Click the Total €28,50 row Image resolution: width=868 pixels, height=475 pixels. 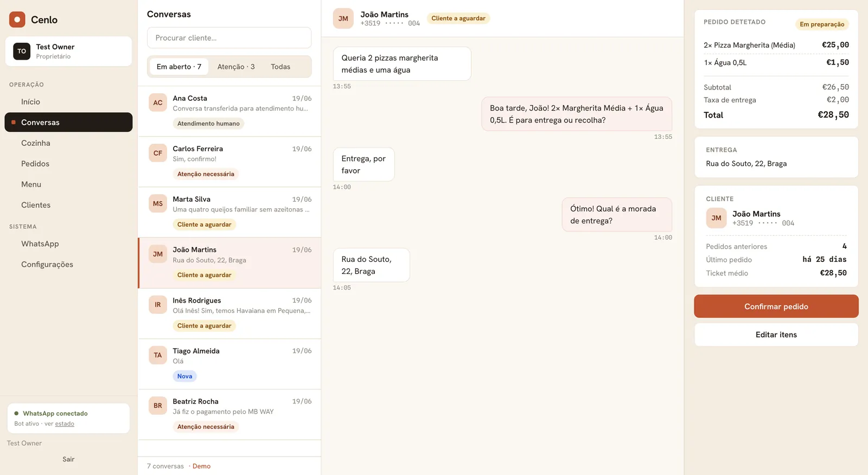click(x=776, y=115)
